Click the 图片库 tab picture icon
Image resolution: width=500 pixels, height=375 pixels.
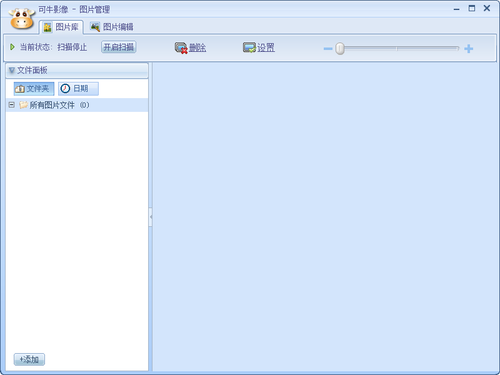[x=48, y=27]
